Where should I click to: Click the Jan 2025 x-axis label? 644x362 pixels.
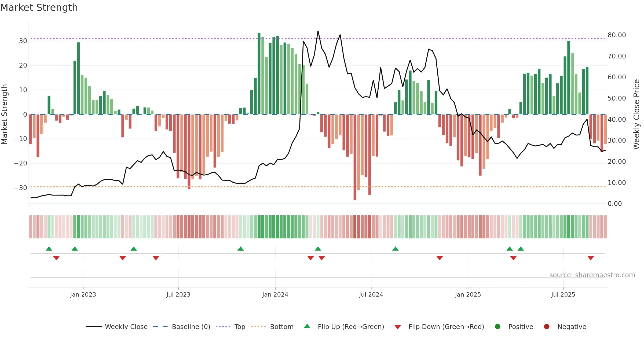(x=468, y=294)
